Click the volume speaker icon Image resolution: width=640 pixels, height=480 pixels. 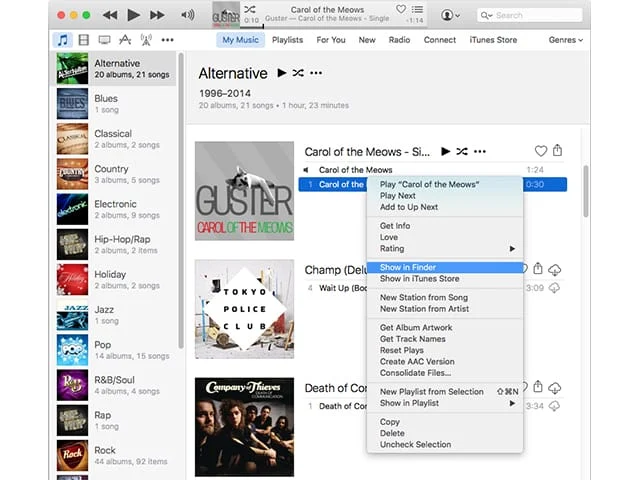coord(188,15)
